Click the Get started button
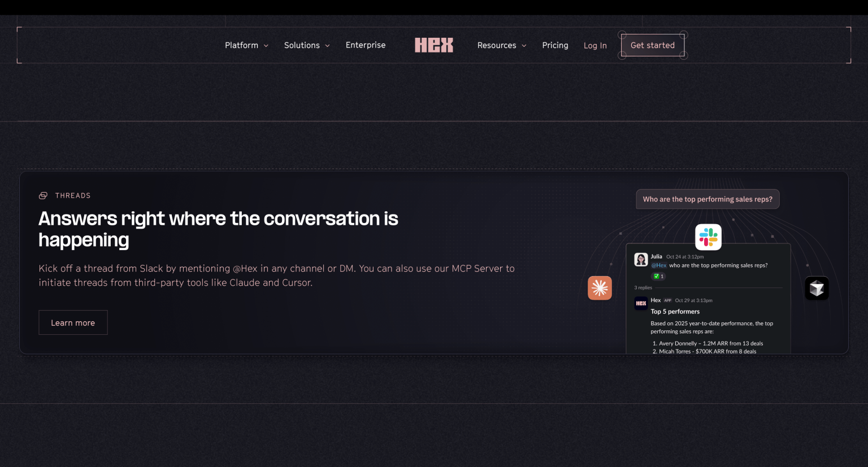 [653, 45]
